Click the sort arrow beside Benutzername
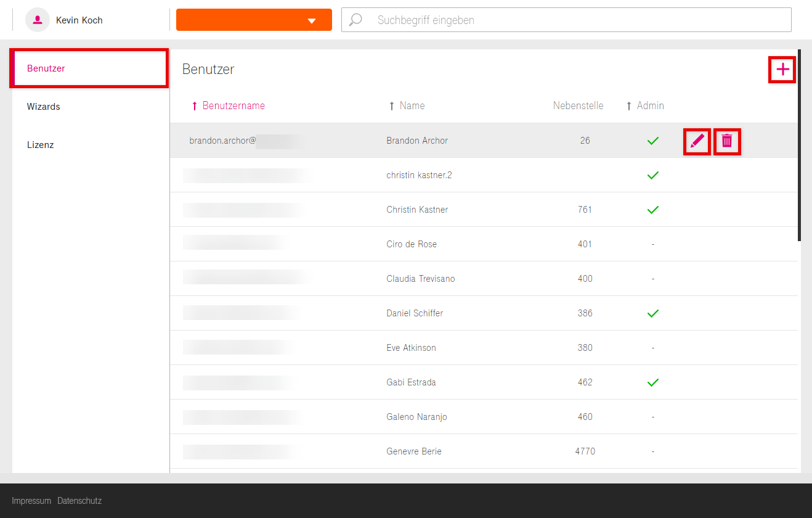 (x=195, y=106)
